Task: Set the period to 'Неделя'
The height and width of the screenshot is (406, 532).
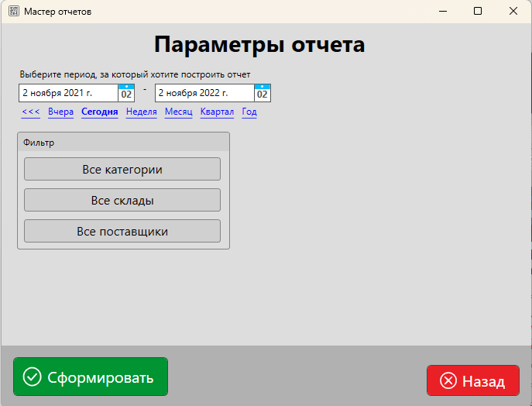Action: [142, 112]
